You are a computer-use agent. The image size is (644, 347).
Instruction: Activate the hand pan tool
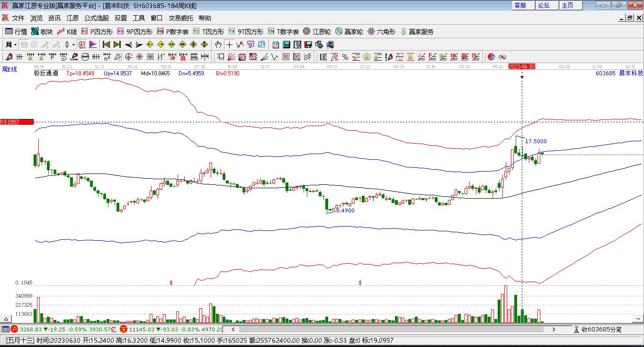click(x=218, y=45)
